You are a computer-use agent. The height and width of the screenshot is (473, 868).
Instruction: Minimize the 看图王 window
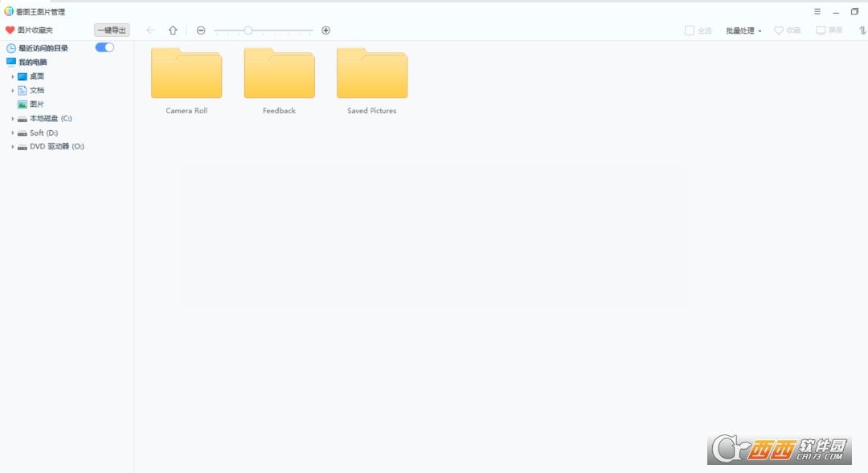point(836,11)
